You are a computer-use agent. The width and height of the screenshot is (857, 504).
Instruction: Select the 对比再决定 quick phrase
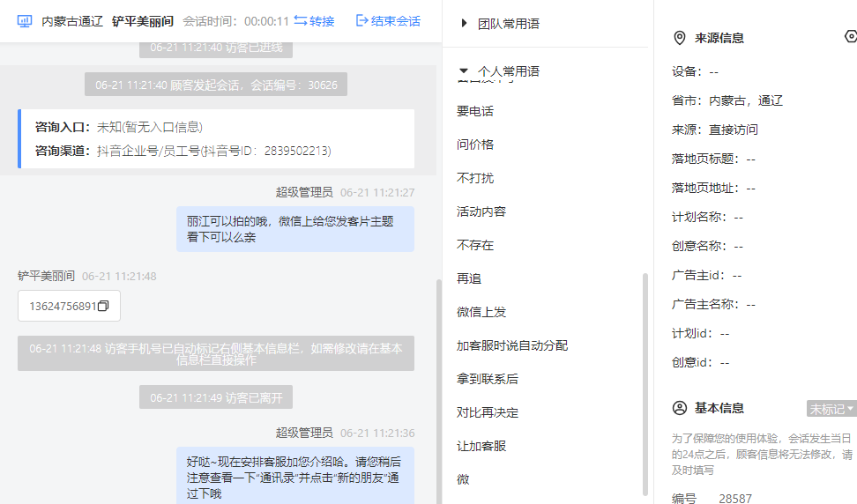pos(488,413)
